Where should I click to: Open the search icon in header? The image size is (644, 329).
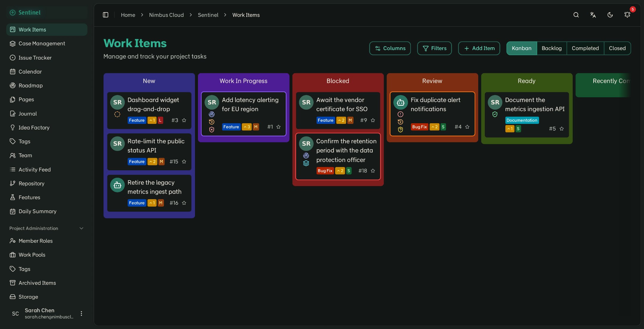576,15
